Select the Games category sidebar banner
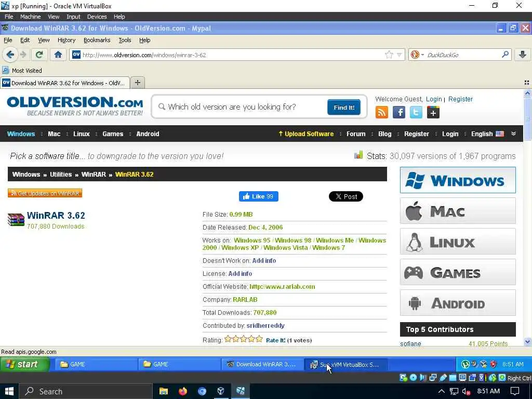The height and width of the screenshot is (399, 532). 458,272
